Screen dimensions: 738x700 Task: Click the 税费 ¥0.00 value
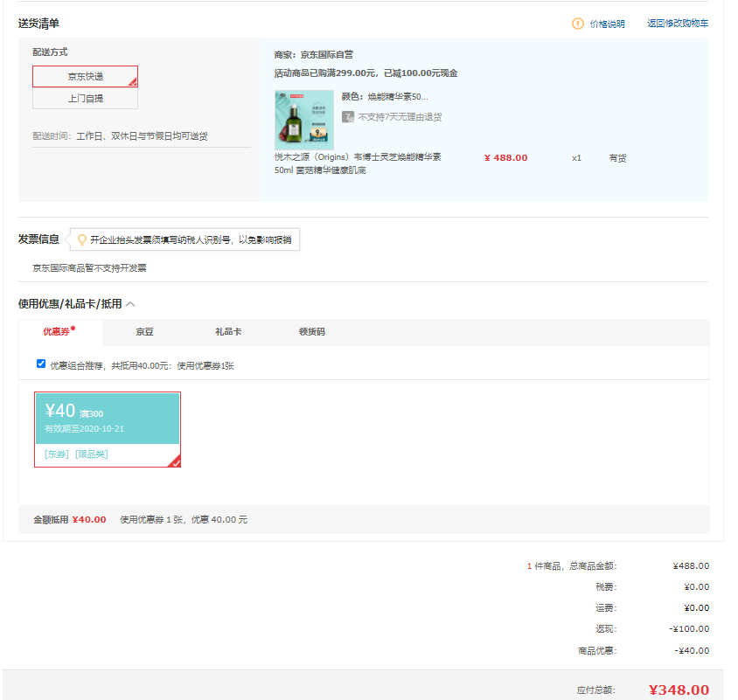click(x=697, y=587)
